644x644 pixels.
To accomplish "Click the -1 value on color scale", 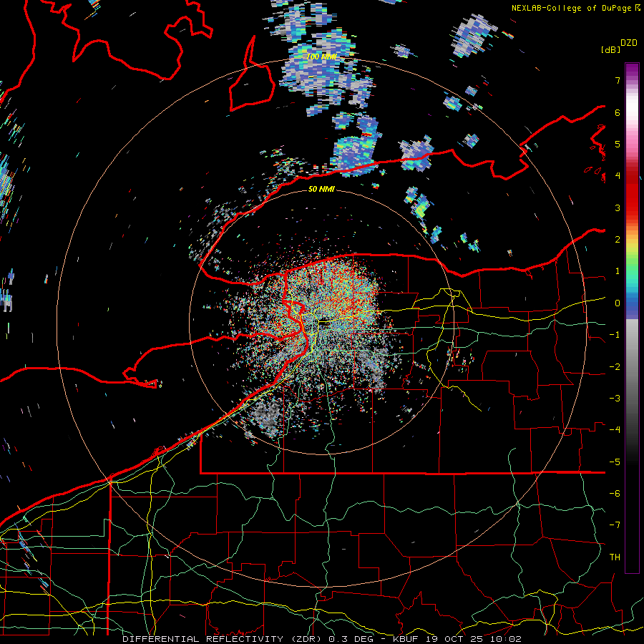I will (615, 335).
